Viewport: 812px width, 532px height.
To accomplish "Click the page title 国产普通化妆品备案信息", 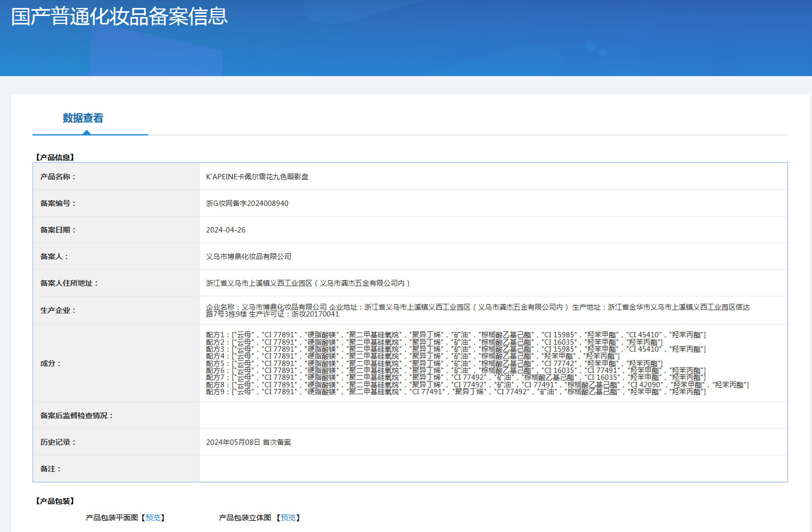I will coord(119,16).
